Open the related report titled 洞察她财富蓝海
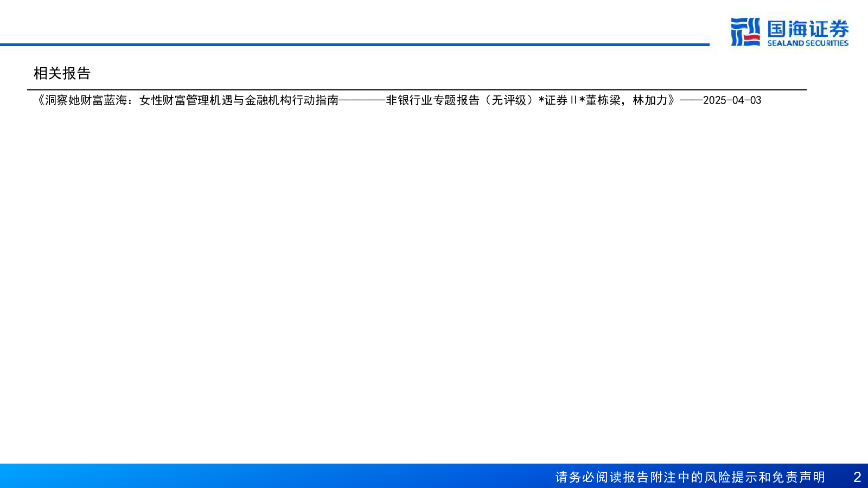 coord(399,100)
